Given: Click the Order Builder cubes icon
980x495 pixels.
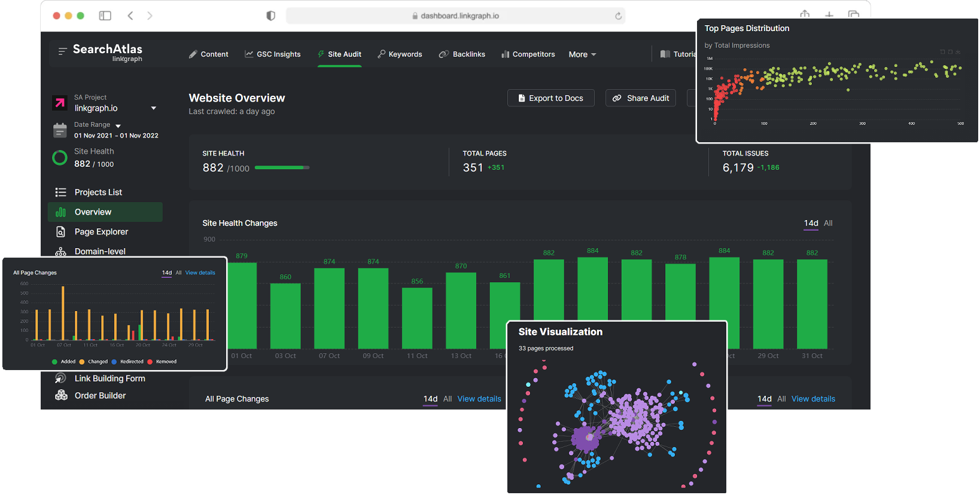Looking at the screenshot, I should 61,395.
